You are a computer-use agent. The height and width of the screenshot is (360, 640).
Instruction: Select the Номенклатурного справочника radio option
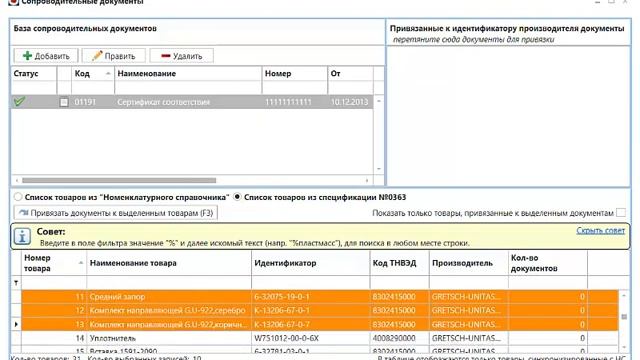coord(18,197)
